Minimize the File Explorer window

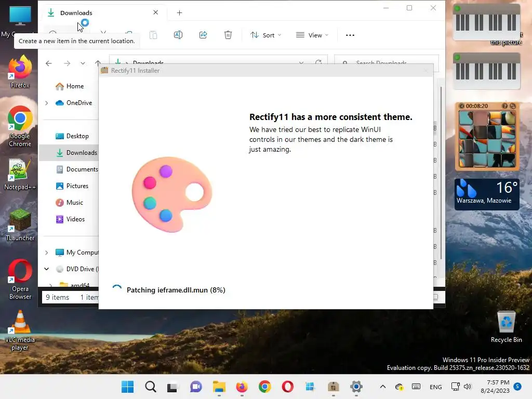(386, 8)
